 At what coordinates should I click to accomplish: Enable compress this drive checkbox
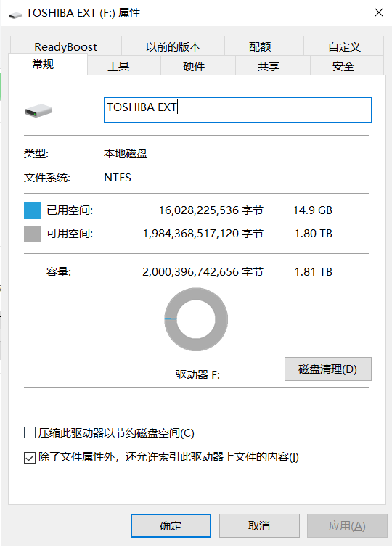pyautogui.click(x=30, y=432)
